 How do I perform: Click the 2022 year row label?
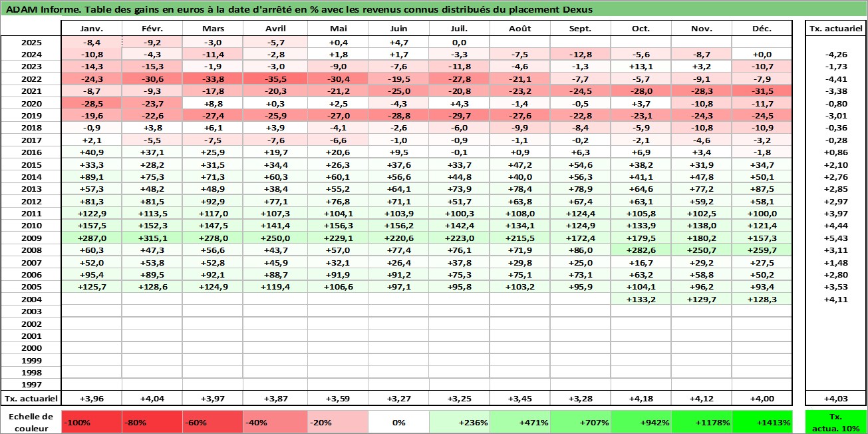[31, 79]
